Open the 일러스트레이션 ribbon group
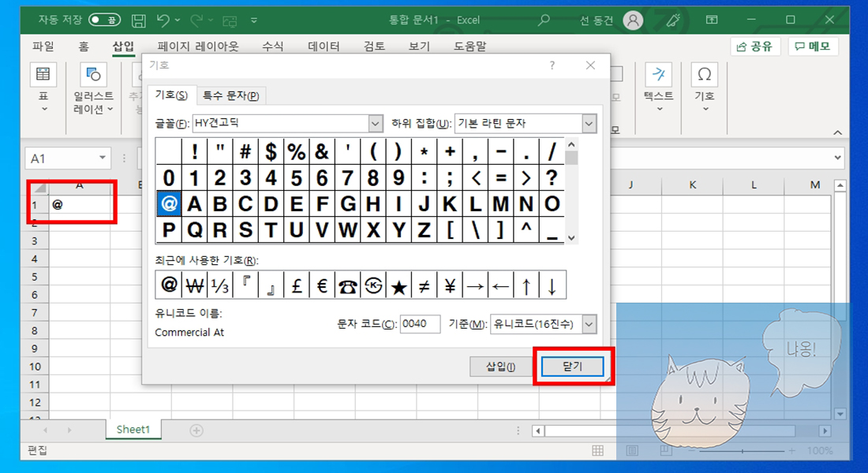868x473 pixels. (x=94, y=88)
